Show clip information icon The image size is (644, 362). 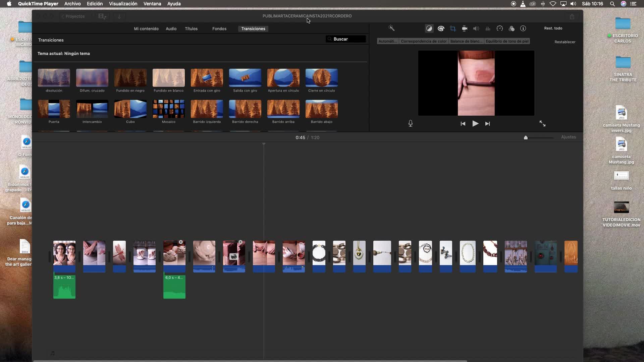(523, 28)
